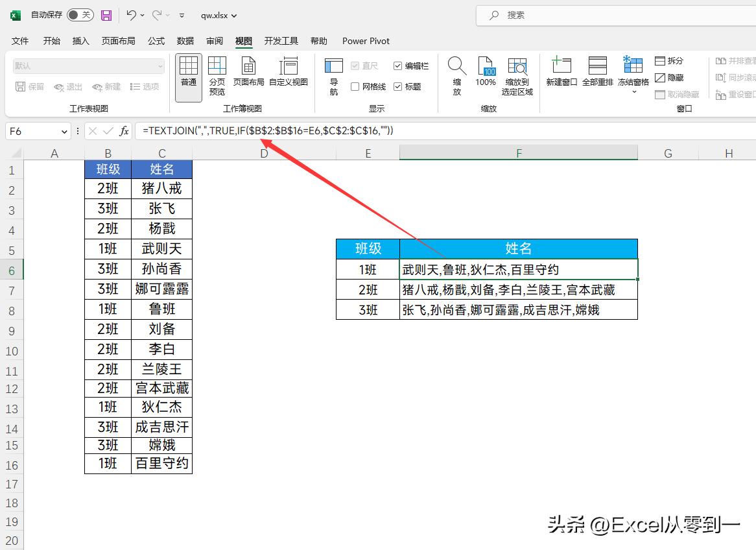
Task: Uncheck the 编辑栏 formula bar checkbox
Action: coord(398,66)
